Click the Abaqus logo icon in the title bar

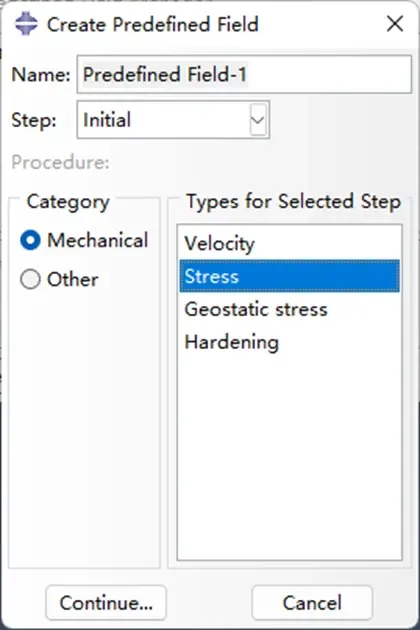26,24
